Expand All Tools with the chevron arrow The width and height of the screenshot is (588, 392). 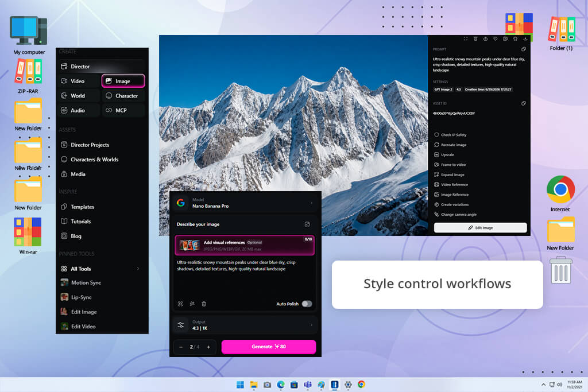point(138,269)
